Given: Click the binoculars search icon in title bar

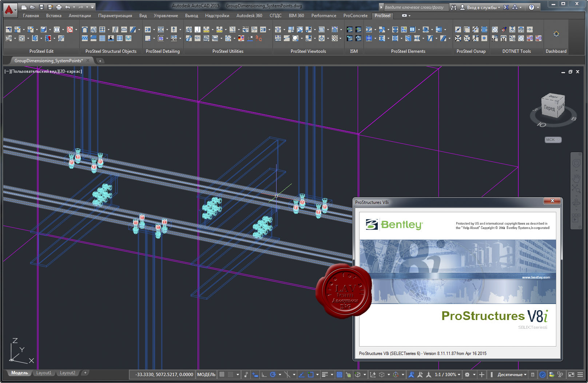Looking at the screenshot, I should coord(454,7).
